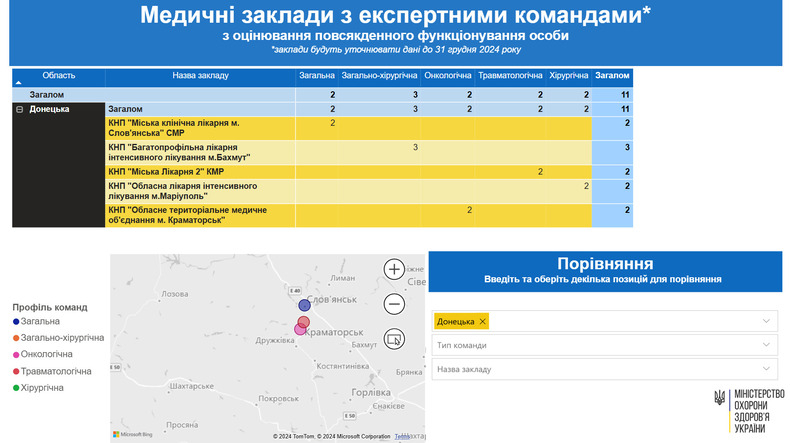Image resolution: width=790 pixels, height=443 pixels.
Task: Click the sort arrow in Область header
Action: (x=19, y=83)
